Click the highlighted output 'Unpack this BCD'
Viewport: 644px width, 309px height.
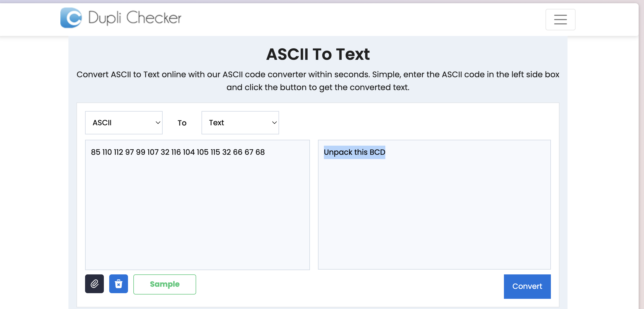354,152
